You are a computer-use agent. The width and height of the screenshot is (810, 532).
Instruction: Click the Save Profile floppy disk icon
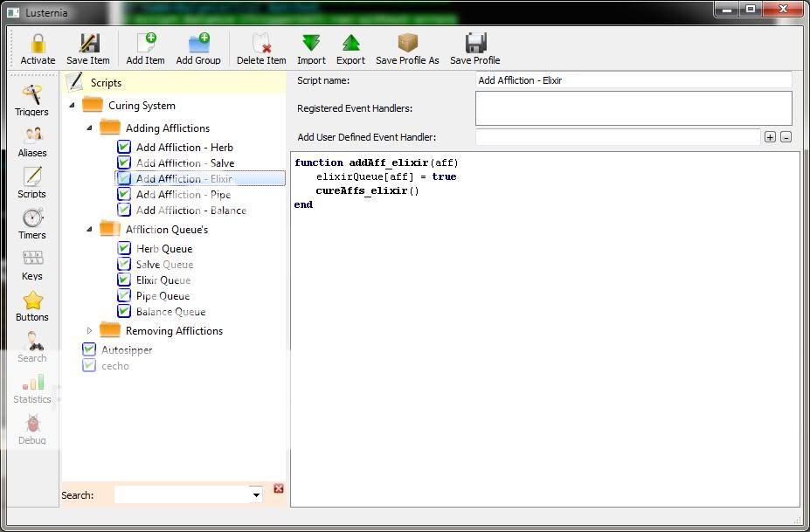475,43
